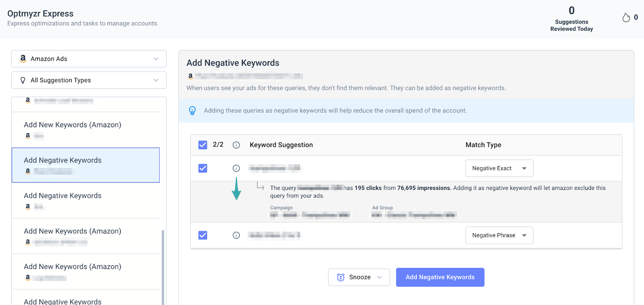Open the Amazon Ads account dropdown
Screen dimensions: 644x305
[89, 59]
